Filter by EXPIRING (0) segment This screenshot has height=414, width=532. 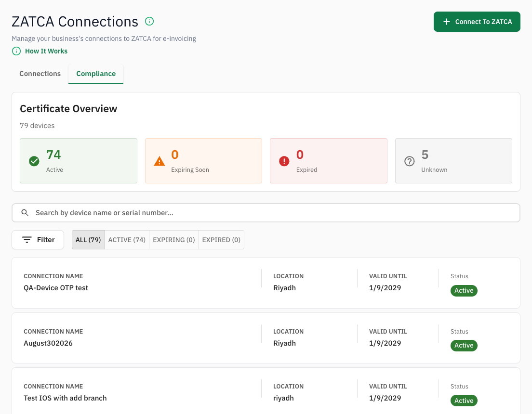(x=173, y=240)
